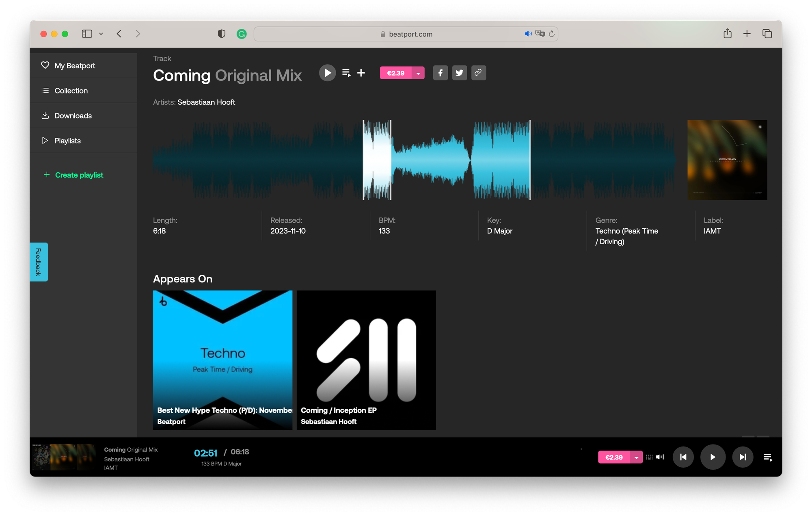Image resolution: width=812 pixels, height=516 pixels.
Task: Open Best New Hype Techno chart card
Action: click(222, 360)
